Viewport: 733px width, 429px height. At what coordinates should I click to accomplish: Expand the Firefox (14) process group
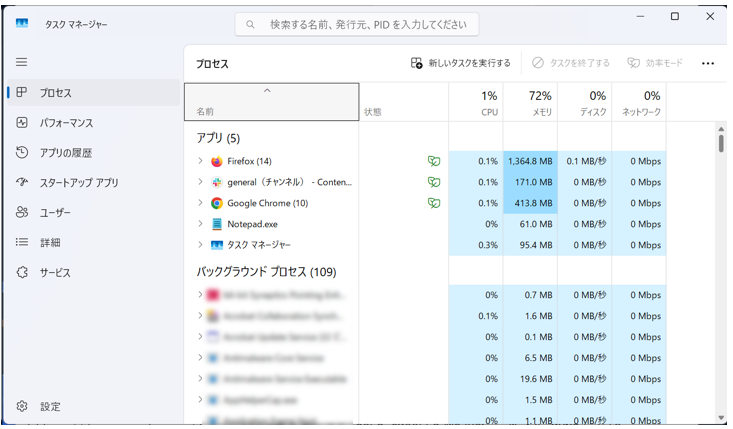coord(200,161)
